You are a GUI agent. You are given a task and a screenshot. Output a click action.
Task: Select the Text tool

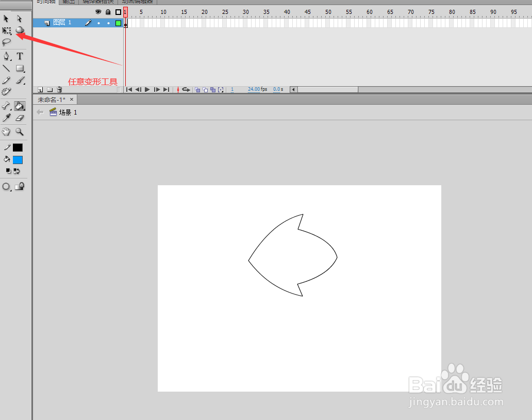[20, 55]
